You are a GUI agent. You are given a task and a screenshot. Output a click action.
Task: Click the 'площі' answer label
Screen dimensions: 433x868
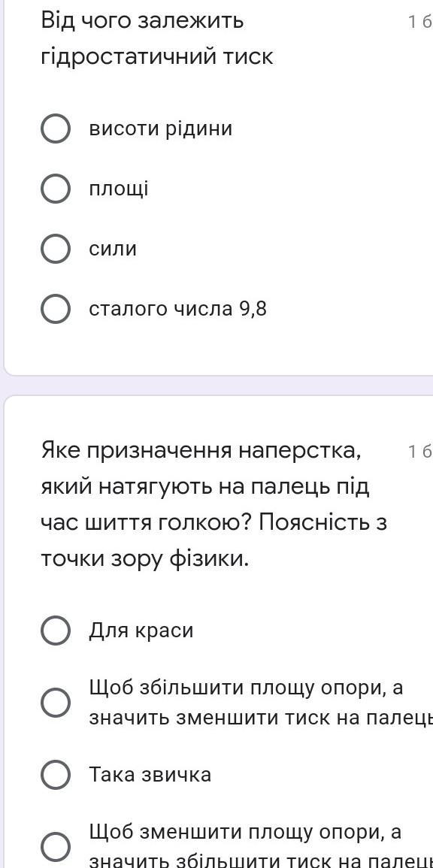[119, 190]
